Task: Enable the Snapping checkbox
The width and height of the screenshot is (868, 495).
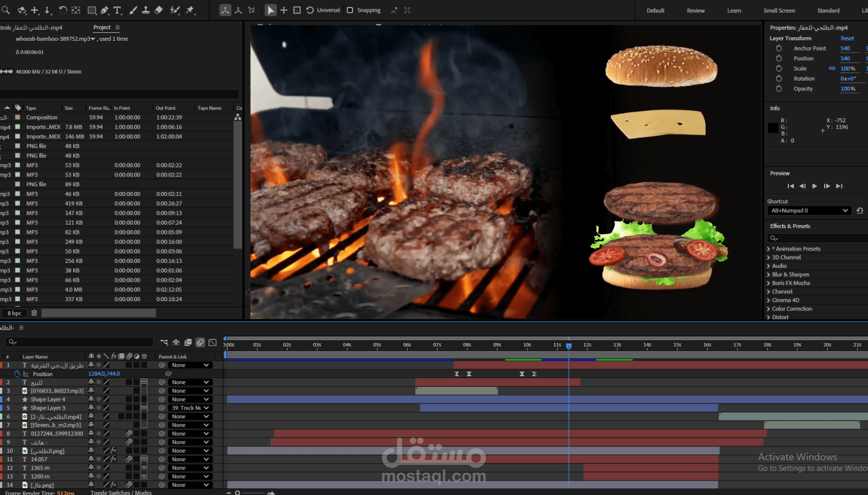Action: (x=350, y=10)
